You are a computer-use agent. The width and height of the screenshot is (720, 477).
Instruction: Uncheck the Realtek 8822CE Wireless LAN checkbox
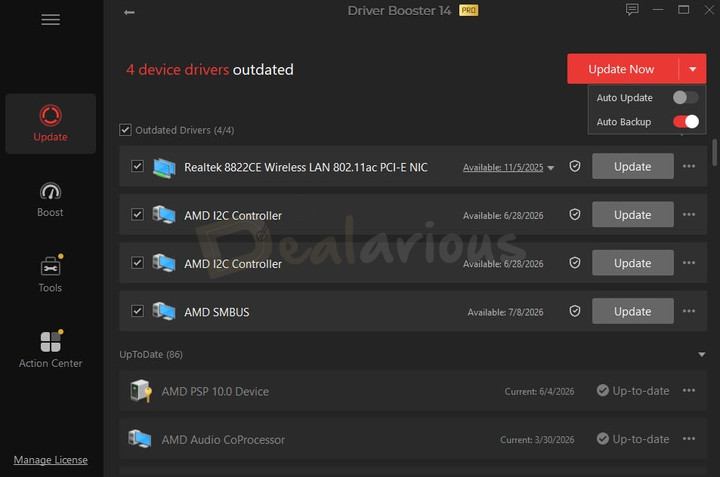point(137,166)
